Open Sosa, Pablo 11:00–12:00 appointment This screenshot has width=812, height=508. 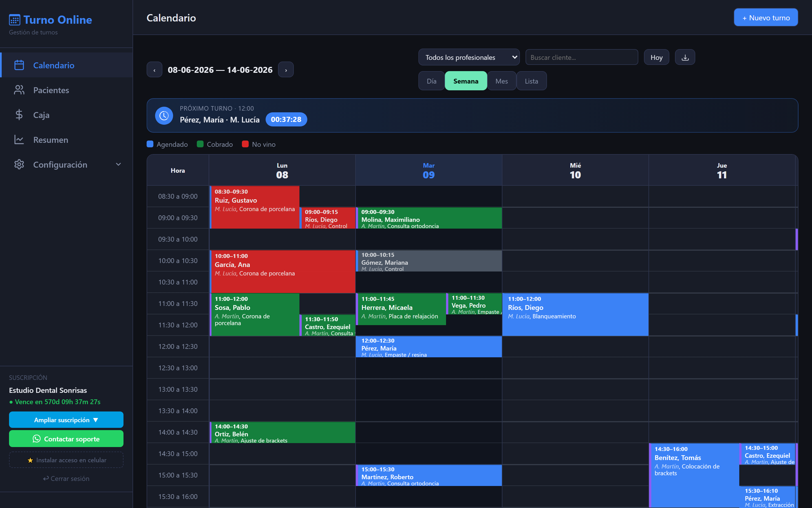click(x=254, y=314)
